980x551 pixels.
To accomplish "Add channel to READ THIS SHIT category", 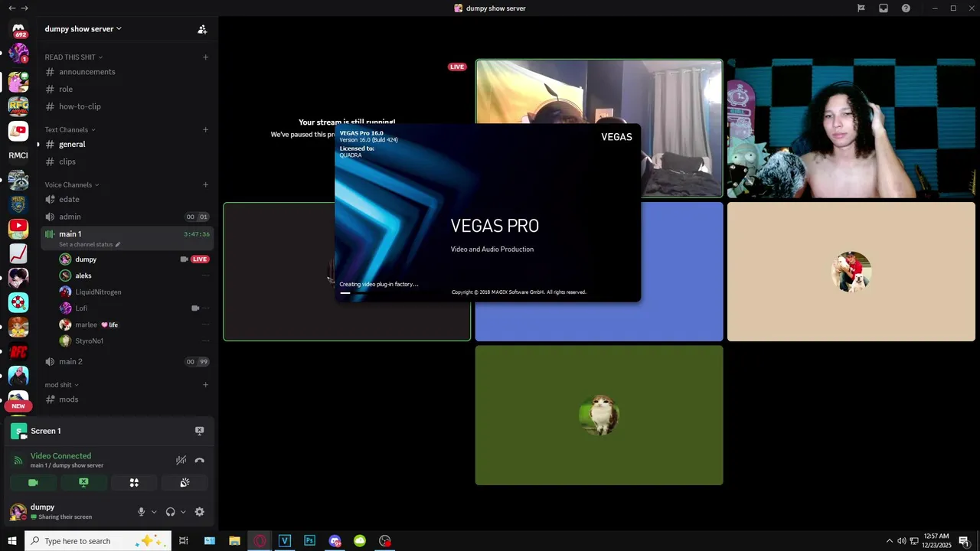I will click(205, 57).
